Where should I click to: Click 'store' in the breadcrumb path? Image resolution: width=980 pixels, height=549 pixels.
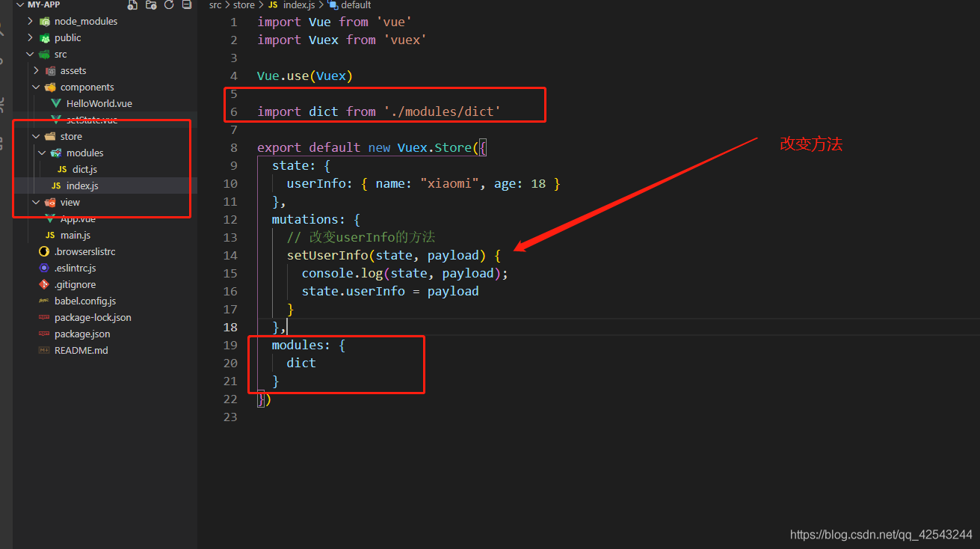click(x=244, y=5)
